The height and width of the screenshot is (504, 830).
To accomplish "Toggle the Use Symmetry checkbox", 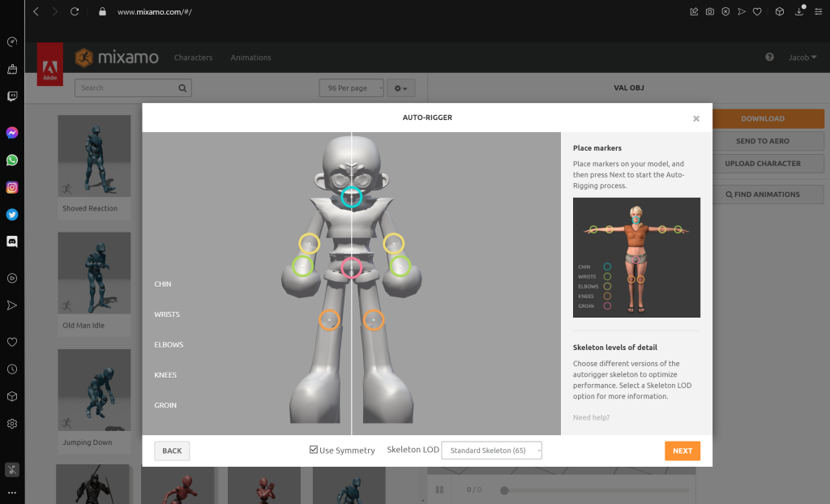I will 314,450.
